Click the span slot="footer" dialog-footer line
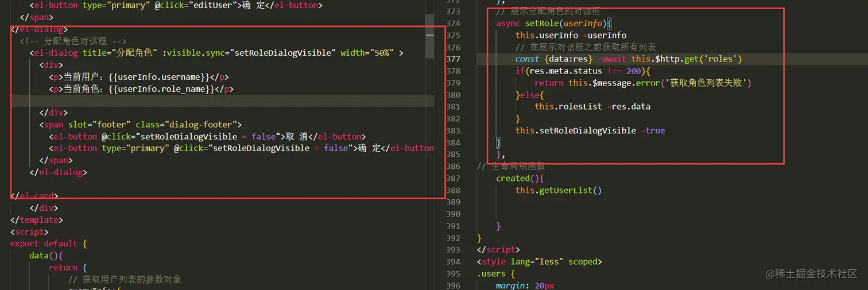868x290 pixels. [x=141, y=125]
